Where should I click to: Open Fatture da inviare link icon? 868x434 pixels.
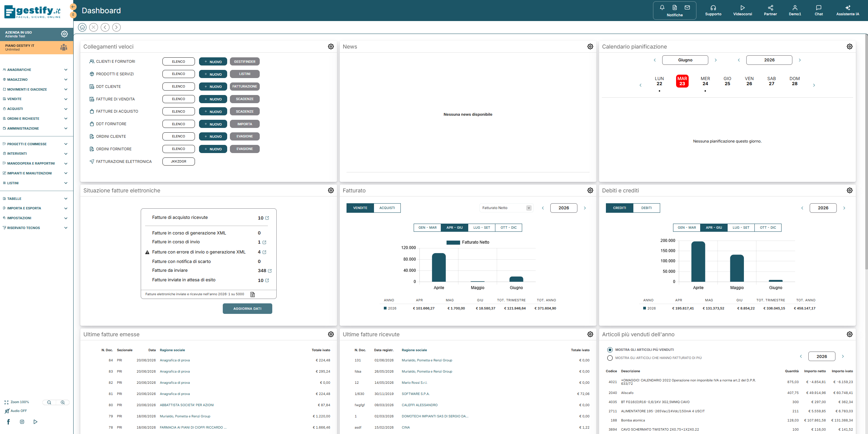tap(270, 271)
